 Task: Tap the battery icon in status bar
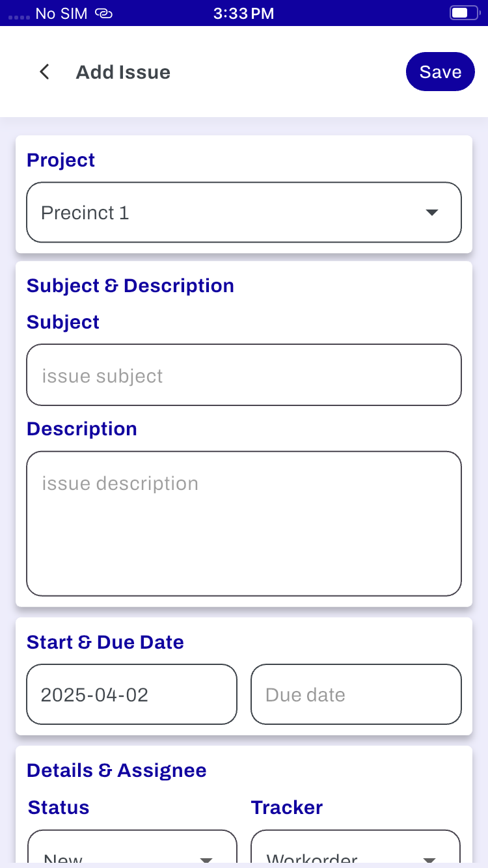[x=463, y=13]
